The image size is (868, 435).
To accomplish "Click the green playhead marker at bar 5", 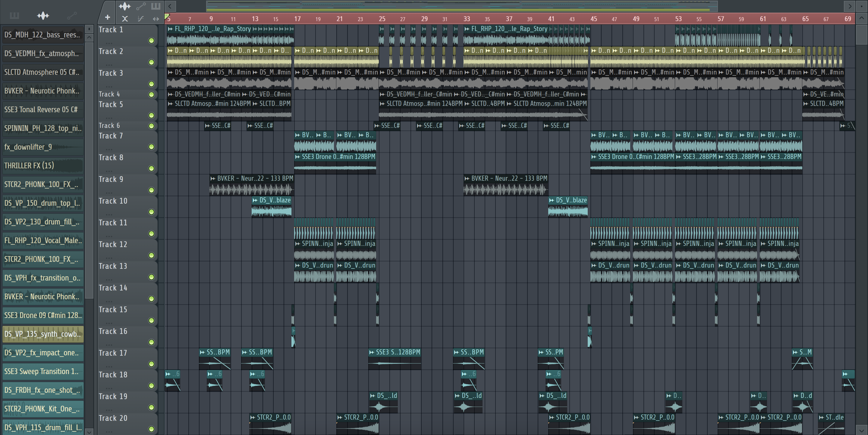I will coord(166,16).
